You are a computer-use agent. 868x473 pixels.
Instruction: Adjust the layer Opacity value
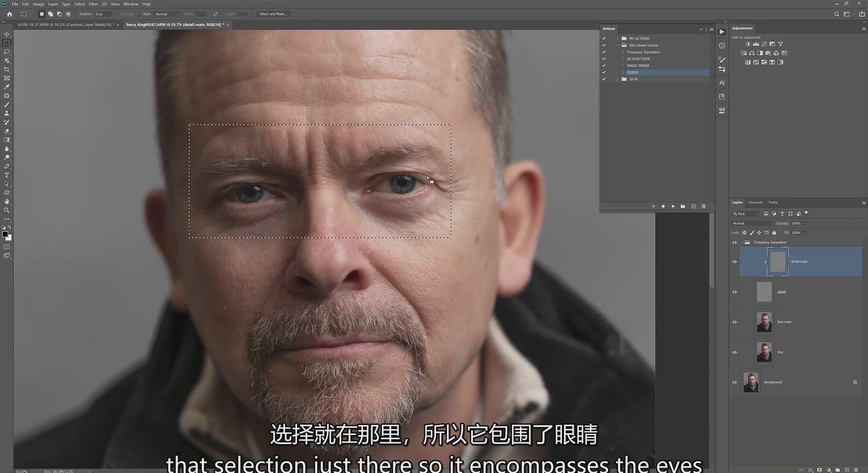pos(796,223)
